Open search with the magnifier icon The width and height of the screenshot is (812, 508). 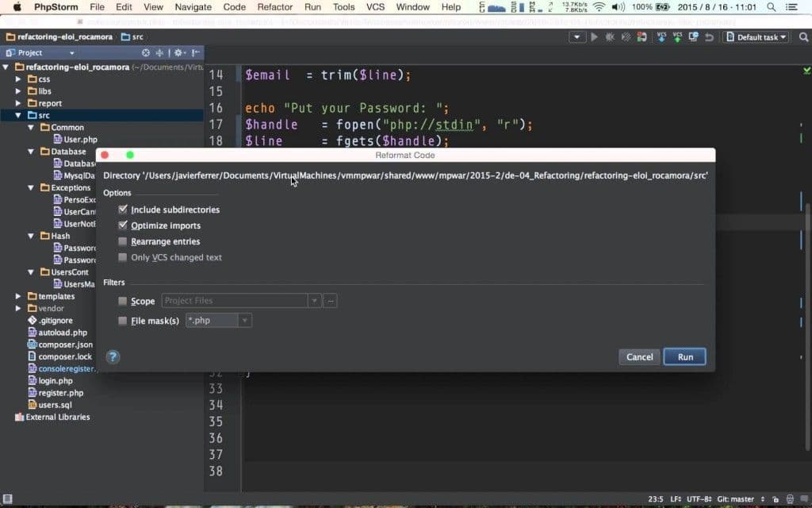[x=803, y=37]
